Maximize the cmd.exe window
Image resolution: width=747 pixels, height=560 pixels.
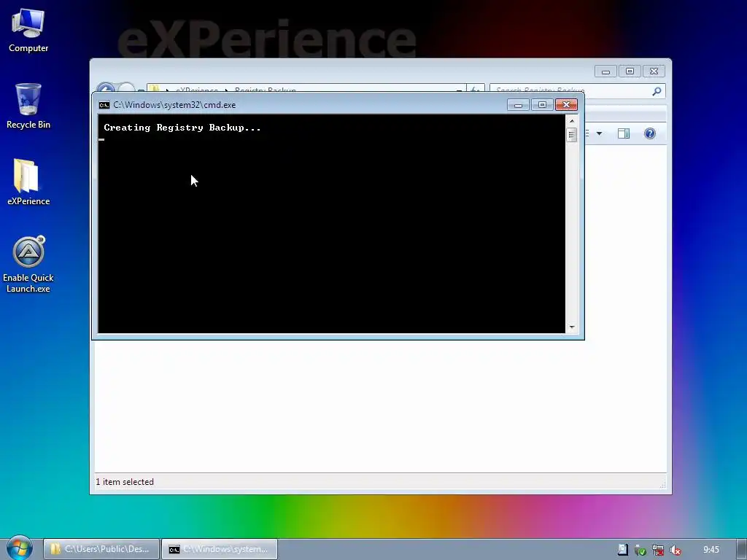pyautogui.click(x=542, y=105)
